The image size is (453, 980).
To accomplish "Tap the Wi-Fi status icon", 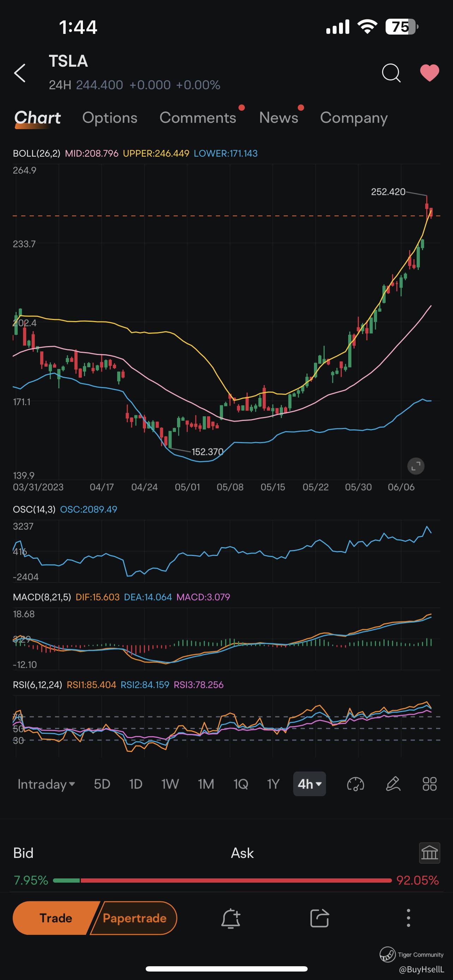I will coord(367,26).
